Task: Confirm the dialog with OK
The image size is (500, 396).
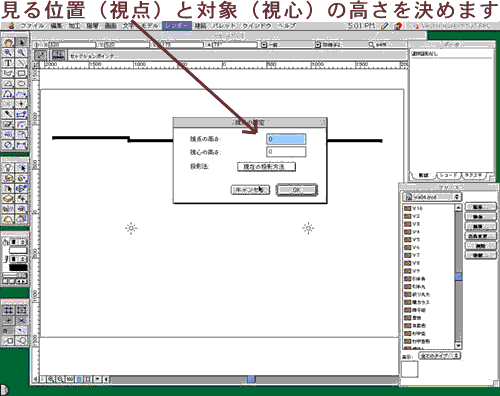Action: click(297, 190)
